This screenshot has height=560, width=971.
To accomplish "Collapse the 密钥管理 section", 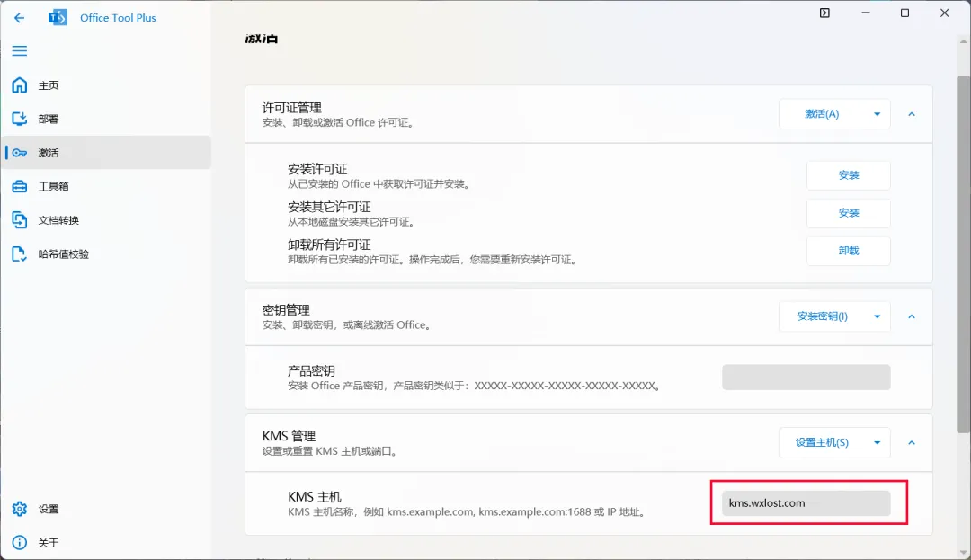I will pos(912,316).
